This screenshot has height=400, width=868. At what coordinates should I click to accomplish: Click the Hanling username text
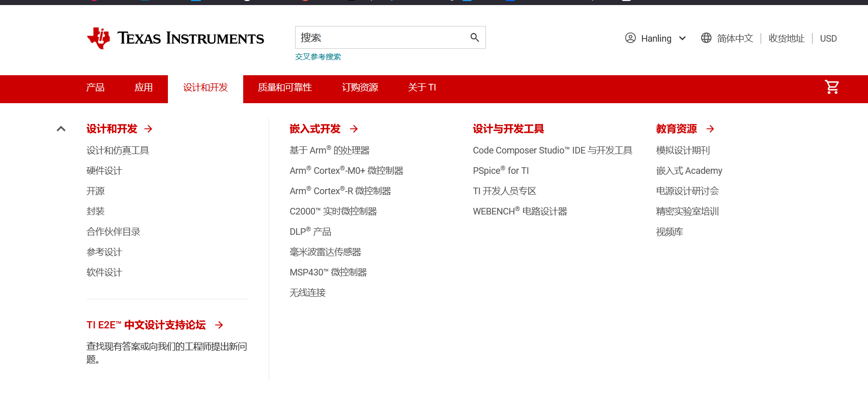(x=656, y=39)
